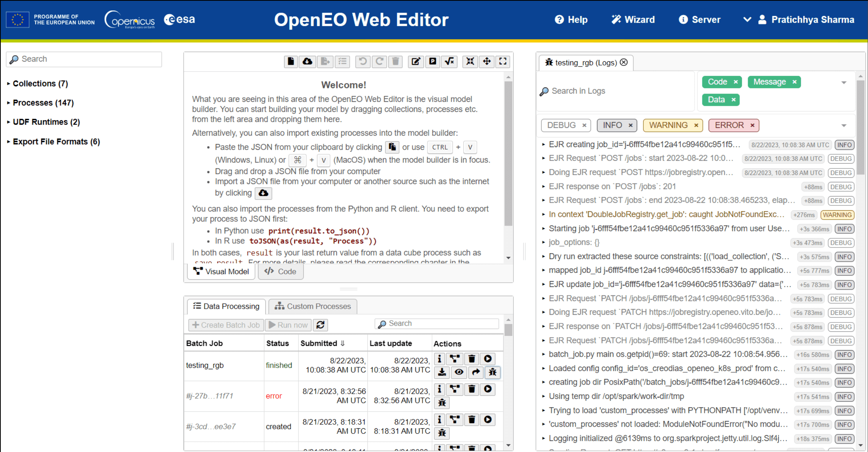
Task: Open the Help menu
Action: click(x=571, y=20)
